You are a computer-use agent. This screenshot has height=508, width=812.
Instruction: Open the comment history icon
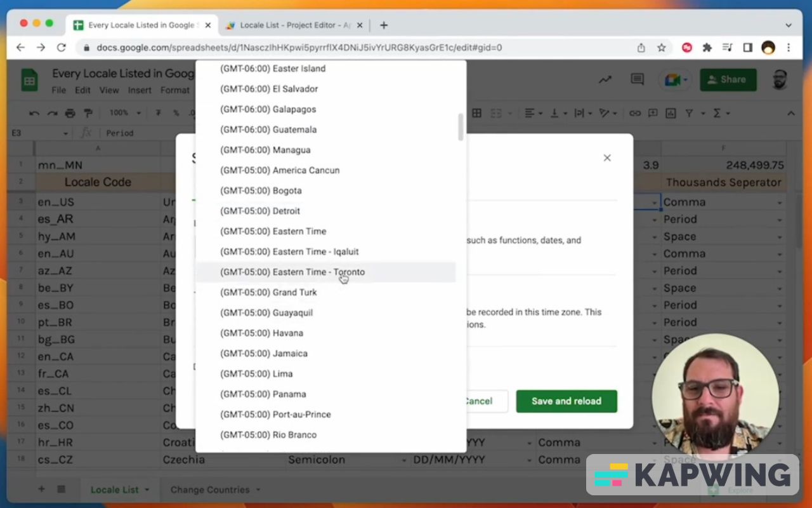point(638,79)
